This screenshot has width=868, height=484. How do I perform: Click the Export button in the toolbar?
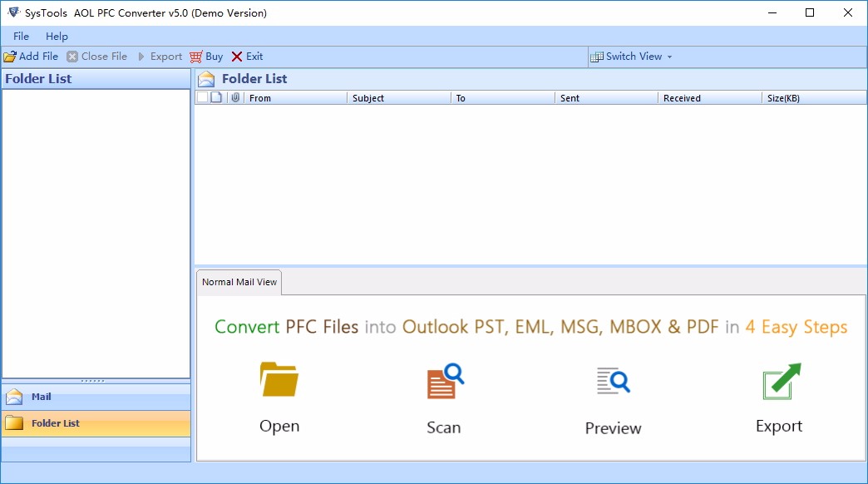coord(160,57)
